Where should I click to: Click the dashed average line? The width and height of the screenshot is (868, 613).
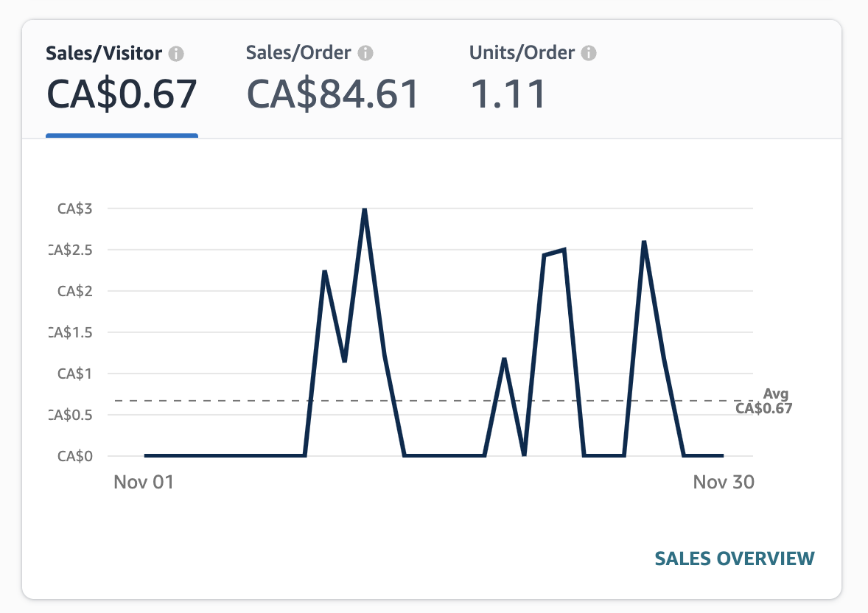click(442, 400)
